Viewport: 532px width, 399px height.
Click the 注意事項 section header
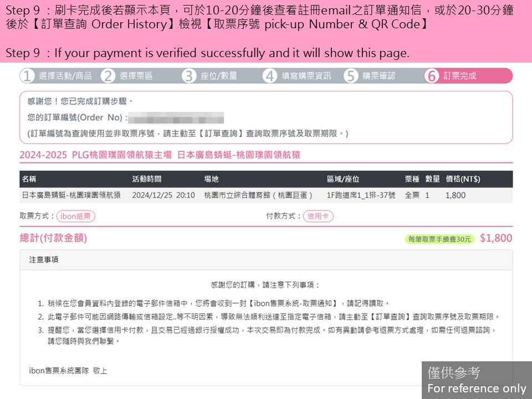click(x=44, y=260)
